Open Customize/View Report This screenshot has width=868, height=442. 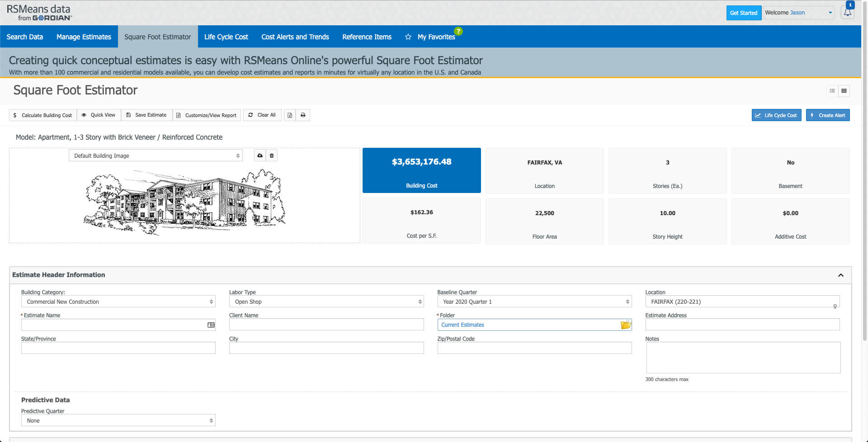[207, 115]
